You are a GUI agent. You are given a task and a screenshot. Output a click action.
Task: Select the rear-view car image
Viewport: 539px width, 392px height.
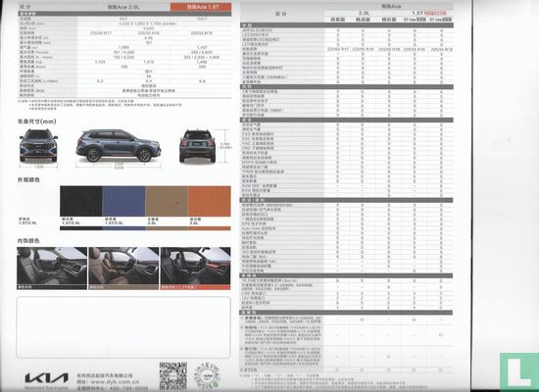click(x=197, y=146)
